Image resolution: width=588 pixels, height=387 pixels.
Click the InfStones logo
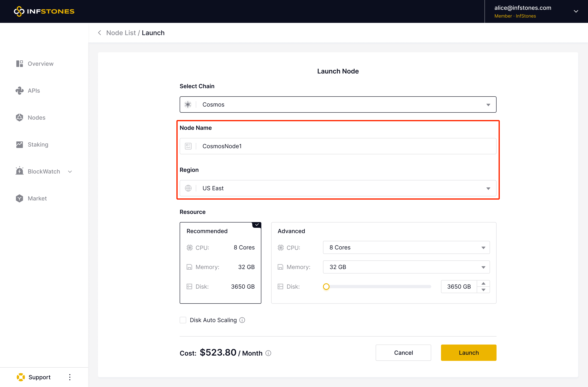[x=44, y=11]
